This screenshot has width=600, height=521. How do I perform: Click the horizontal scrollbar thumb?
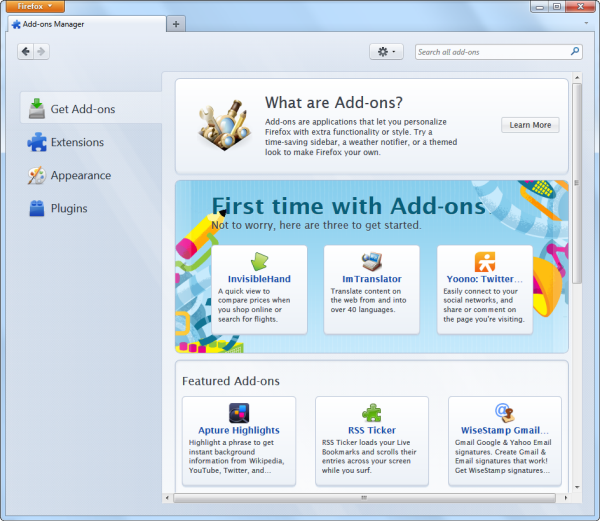364,498
